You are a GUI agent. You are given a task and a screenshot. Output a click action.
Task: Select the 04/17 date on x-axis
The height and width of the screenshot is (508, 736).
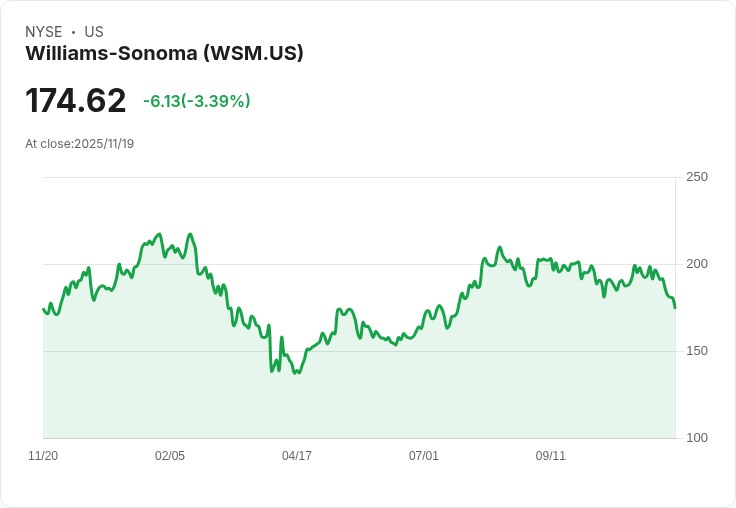point(297,456)
